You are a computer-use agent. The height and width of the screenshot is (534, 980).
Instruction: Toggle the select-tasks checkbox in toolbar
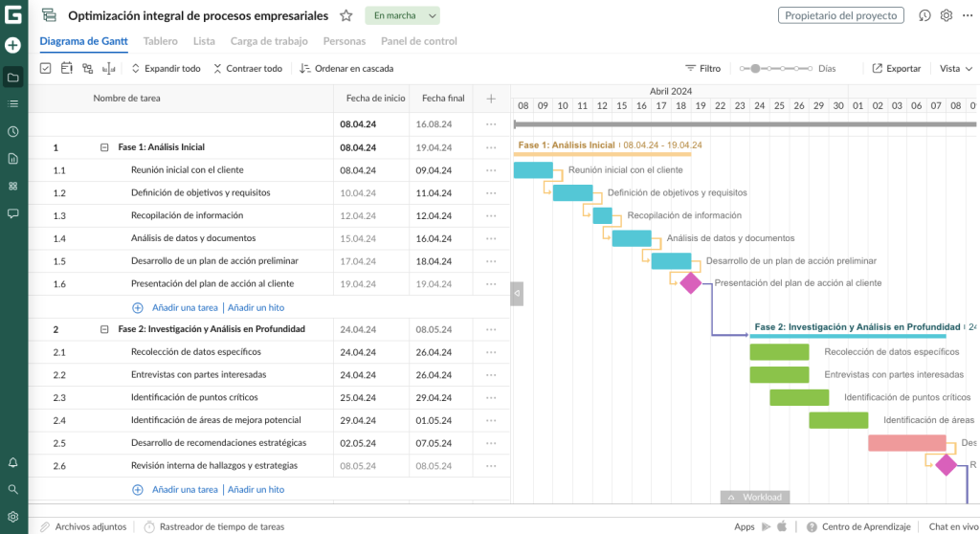click(x=46, y=68)
